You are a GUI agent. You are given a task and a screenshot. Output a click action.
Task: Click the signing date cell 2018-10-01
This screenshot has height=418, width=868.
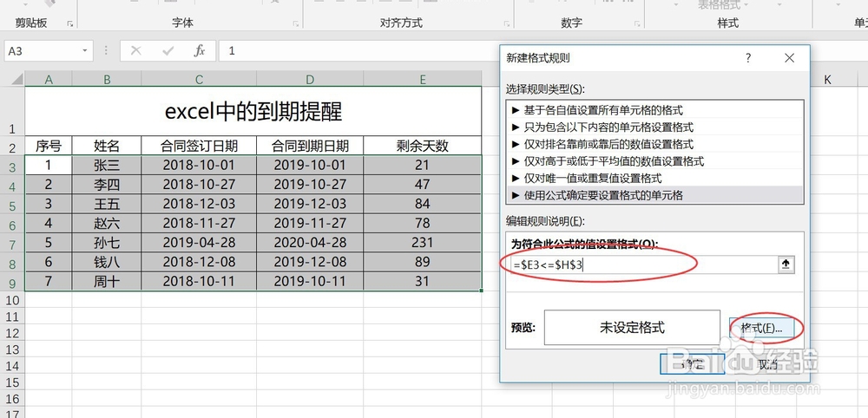[x=199, y=166]
